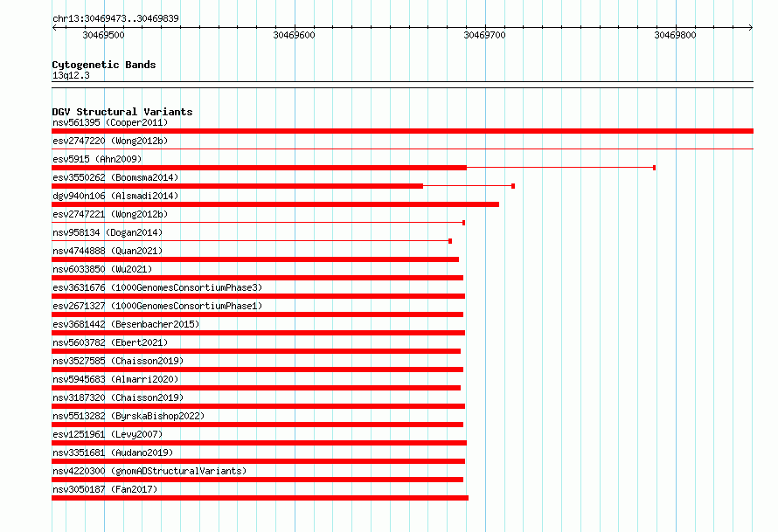778x532 pixels.
Task: Click the 30469700 ruler position
Action: pos(485,35)
